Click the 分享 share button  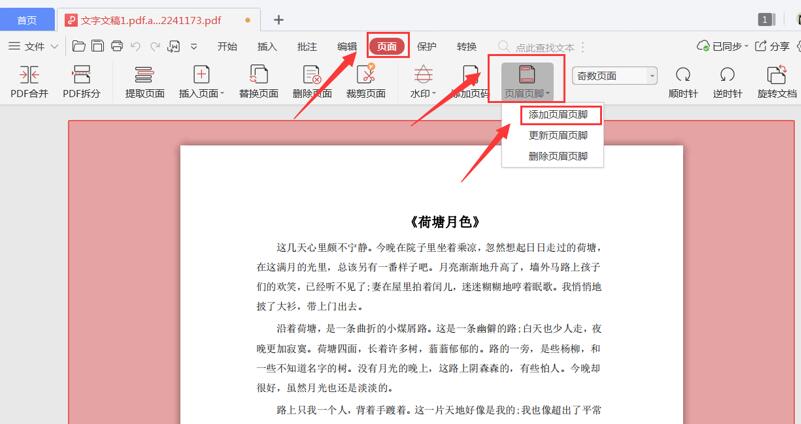[x=772, y=46]
